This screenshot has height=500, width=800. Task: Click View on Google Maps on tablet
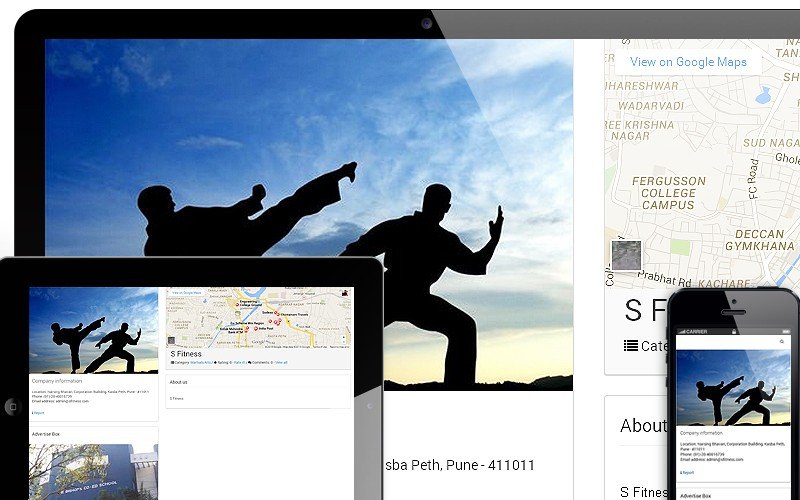186,293
